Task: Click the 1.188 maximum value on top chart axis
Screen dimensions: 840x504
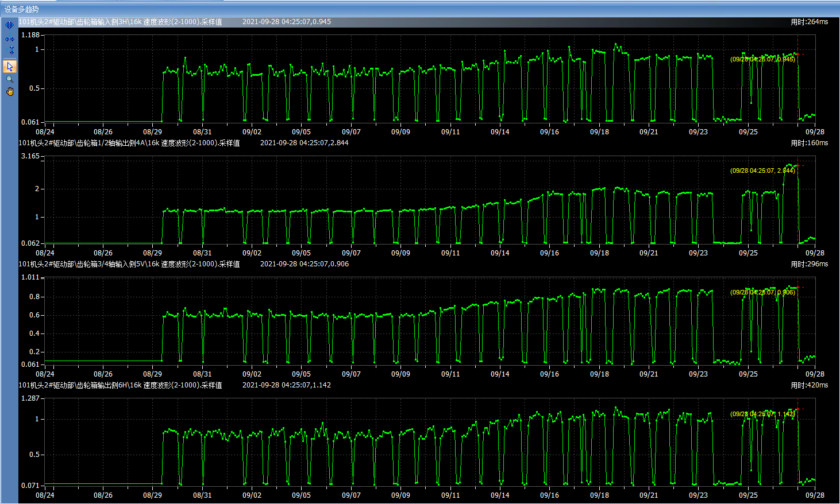Action: [30, 35]
